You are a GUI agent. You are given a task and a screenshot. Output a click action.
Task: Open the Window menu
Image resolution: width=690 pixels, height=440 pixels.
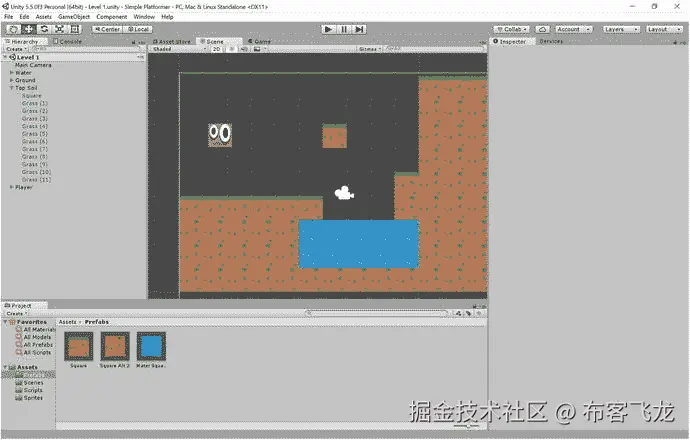pyautogui.click(x=144, y=17)
